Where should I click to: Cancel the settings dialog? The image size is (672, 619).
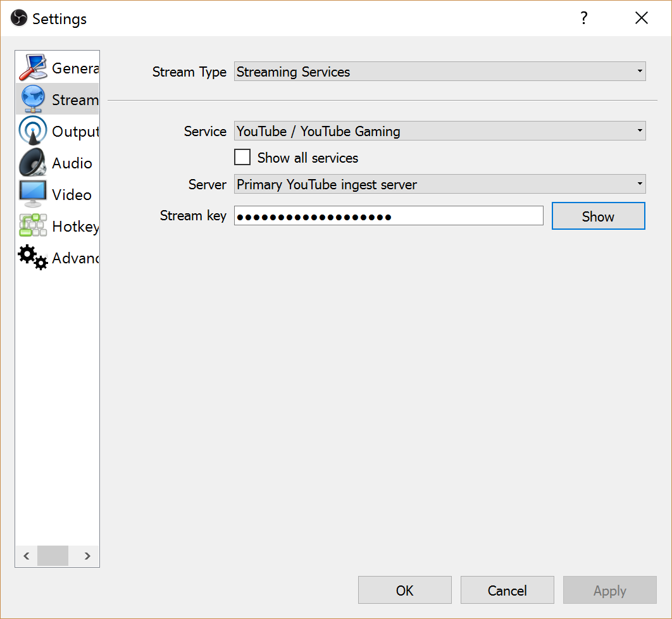[x=507, y=590]
